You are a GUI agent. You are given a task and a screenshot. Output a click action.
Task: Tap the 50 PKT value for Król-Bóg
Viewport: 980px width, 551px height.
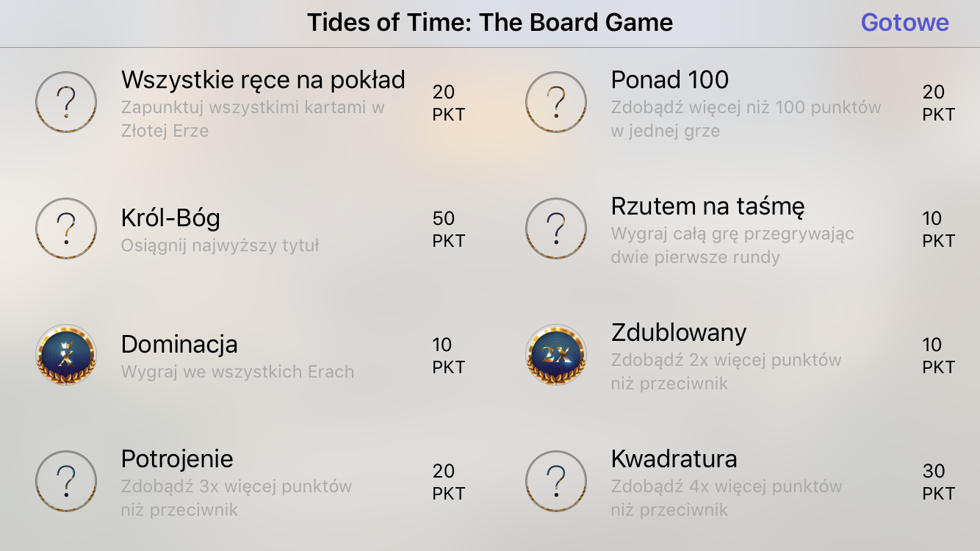[448, 229]
